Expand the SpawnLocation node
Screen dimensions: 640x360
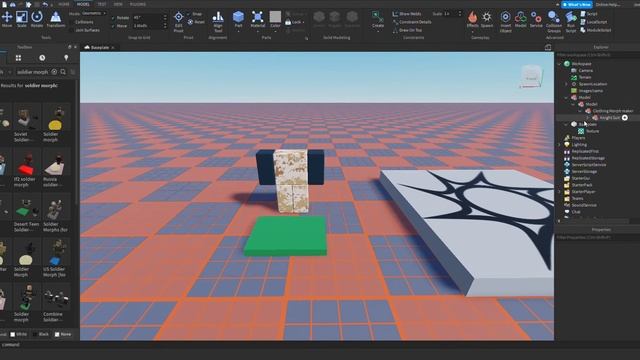tap(566, 84)
